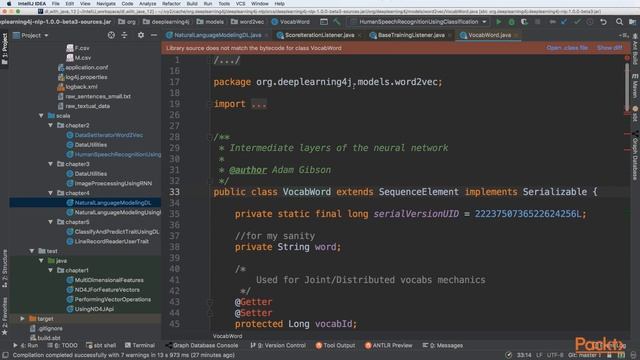Image resolution: width=640 pixels, height=360 pixels.
Task: Click the VocabWord class name in code
Action: (307, 192)
